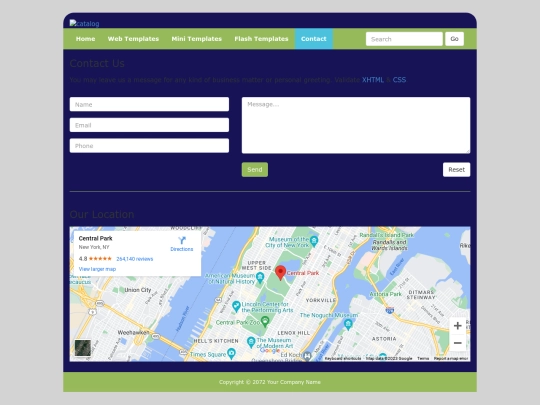Image resolution: width=540 pixels, height=405 pixels.
Task: Click the Museum of Modern Art marker
Action: [x=251, y=342]
